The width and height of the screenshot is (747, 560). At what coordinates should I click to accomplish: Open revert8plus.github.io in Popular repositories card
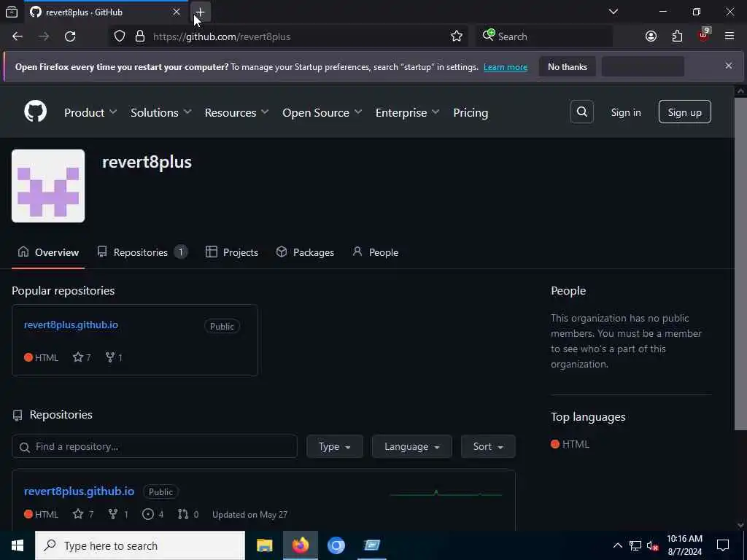71,324
